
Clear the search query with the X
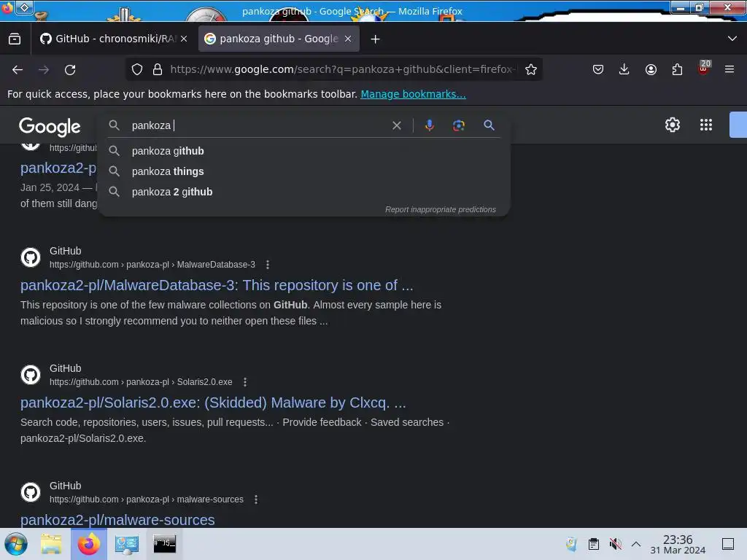pyautogui.click(x=396, y=125)
